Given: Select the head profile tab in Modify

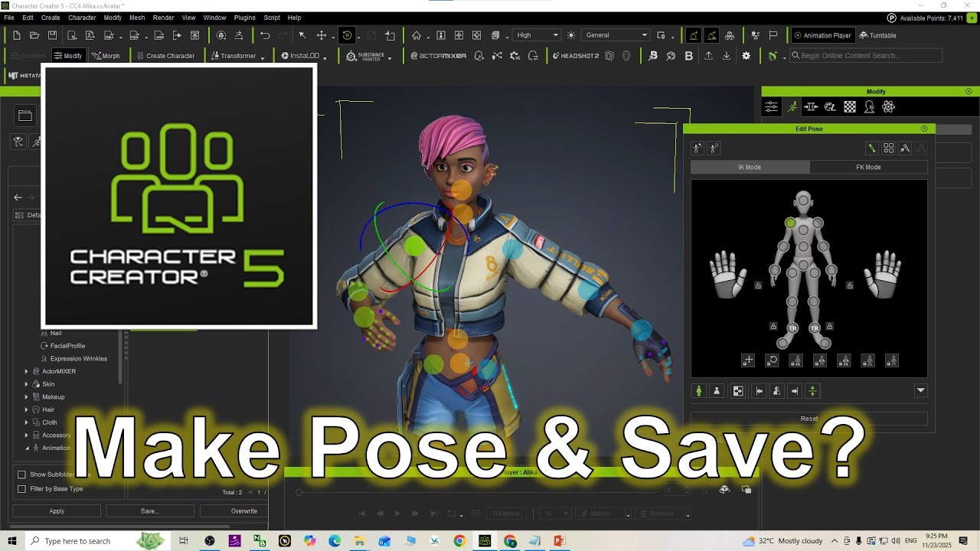Looking at the screenshot, I should pos(870,107).
